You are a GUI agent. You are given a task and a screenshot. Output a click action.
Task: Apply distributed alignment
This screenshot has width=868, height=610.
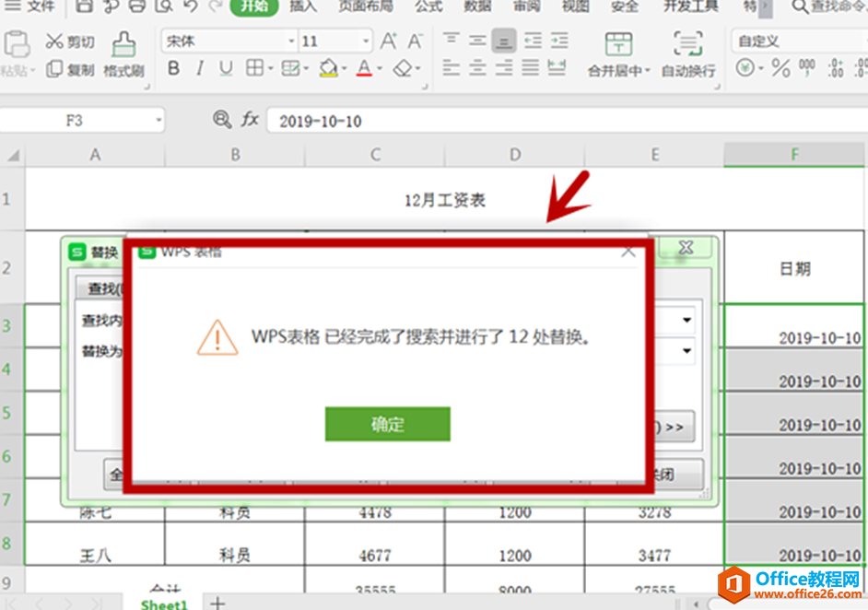557,68
